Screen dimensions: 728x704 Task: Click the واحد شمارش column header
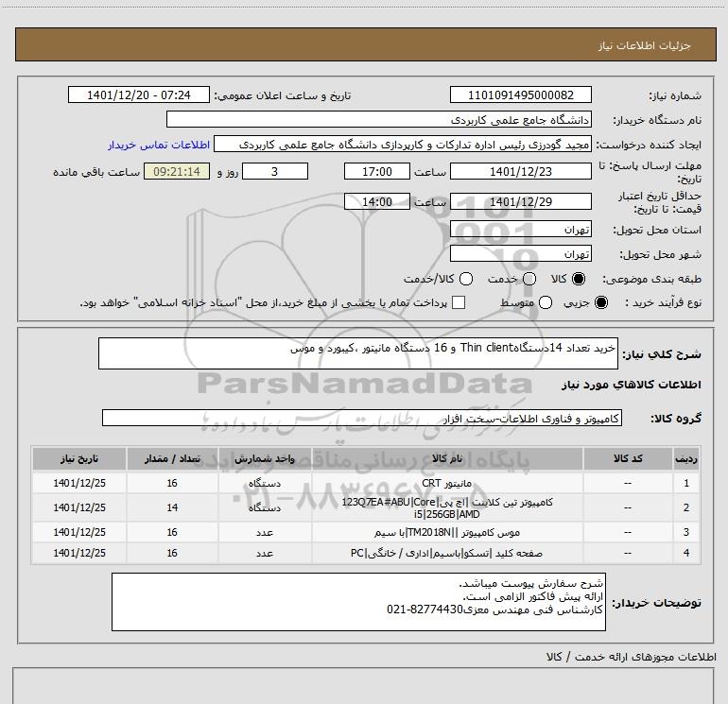pos(265,458)
